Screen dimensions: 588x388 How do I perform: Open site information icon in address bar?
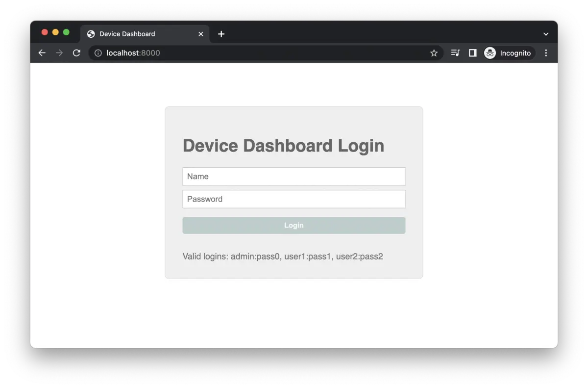point(98,53)
